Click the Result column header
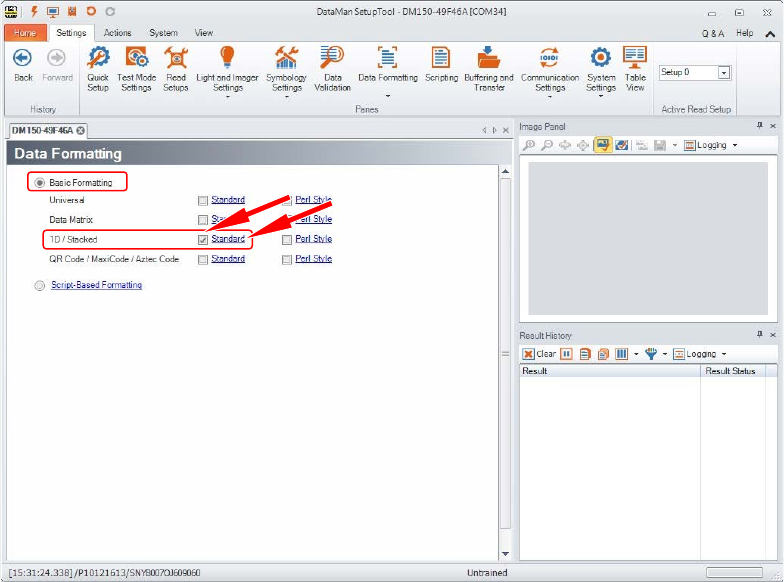784x582 pixels. (610, 371)
